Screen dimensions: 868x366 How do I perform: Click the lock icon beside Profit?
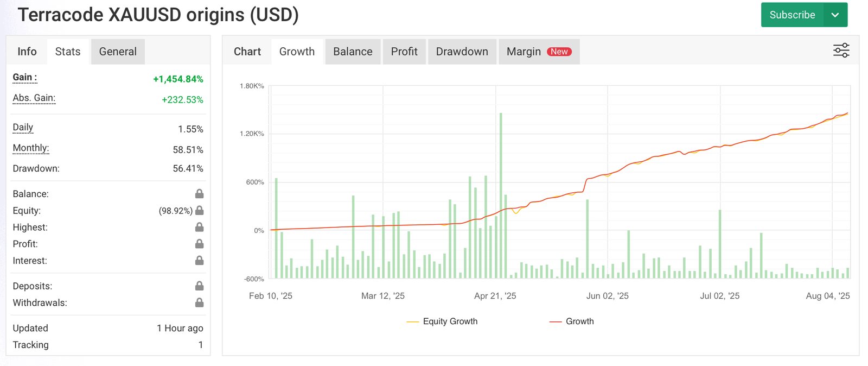coord(199,244)
